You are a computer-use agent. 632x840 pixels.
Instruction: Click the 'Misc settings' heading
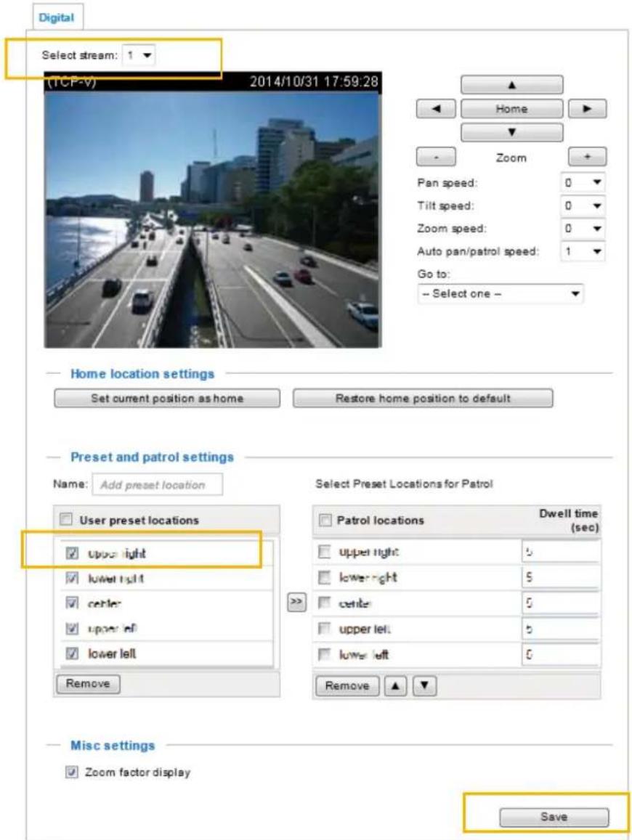click(113, 745)
